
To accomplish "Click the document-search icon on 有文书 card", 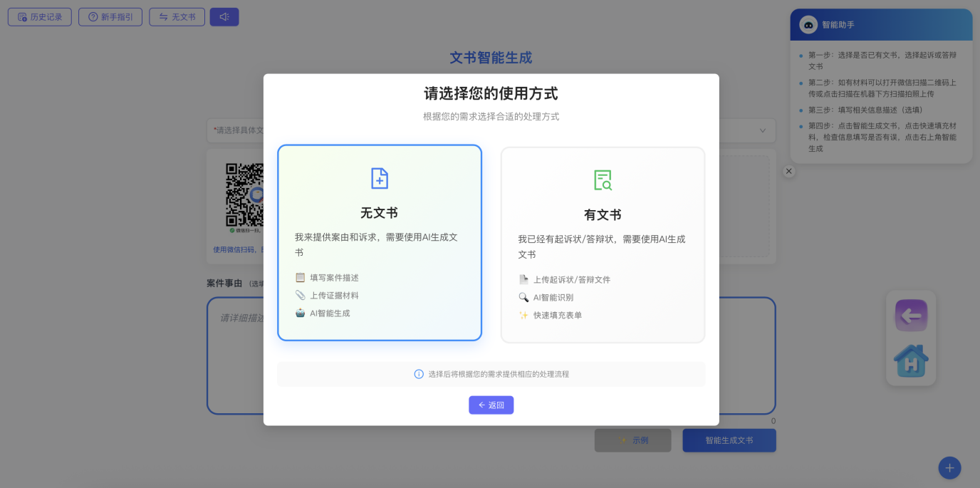I will 603,178.
